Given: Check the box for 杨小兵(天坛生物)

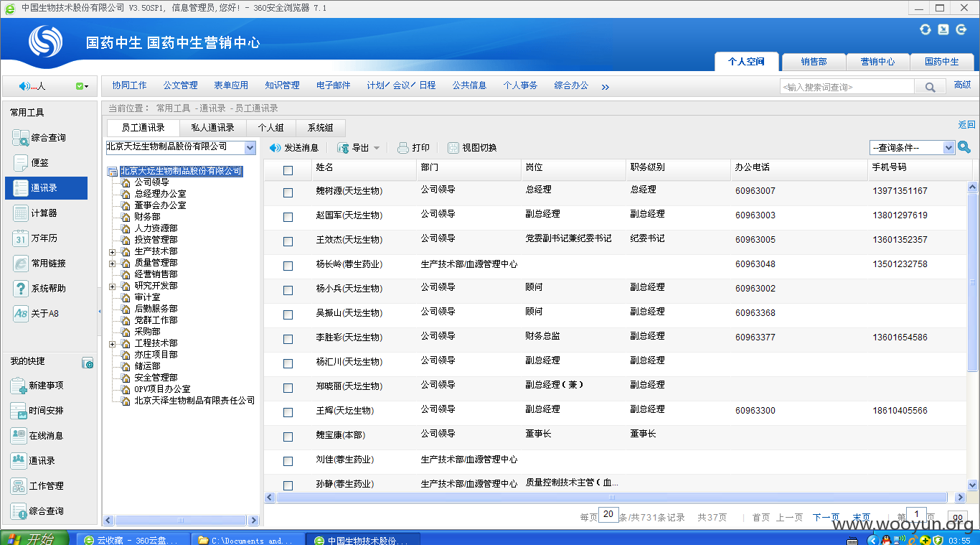Looking at the screenshot, I should [x=288, y=290].
